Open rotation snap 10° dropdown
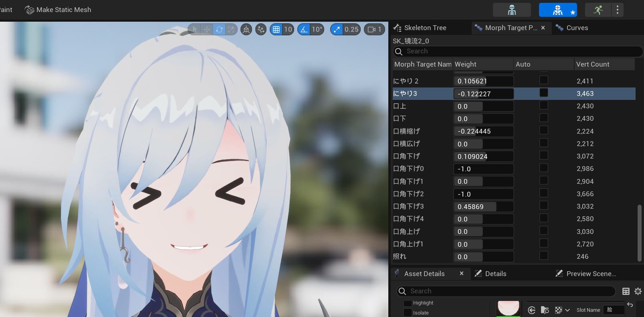The width and height of the screenshot is (644, 317). [317, 29]
